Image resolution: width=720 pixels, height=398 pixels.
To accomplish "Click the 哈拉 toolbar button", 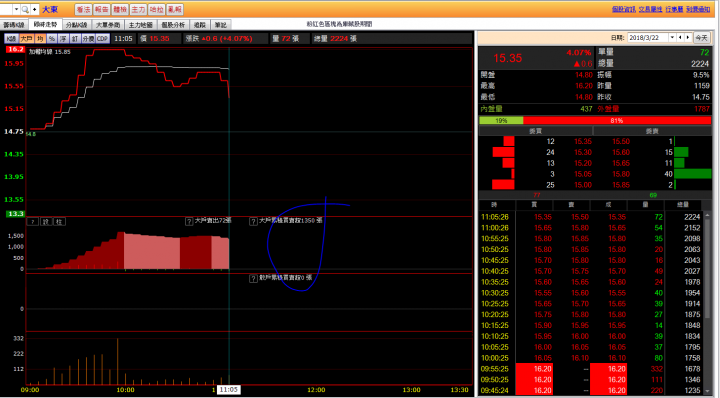I will click(x=157, y=9).
